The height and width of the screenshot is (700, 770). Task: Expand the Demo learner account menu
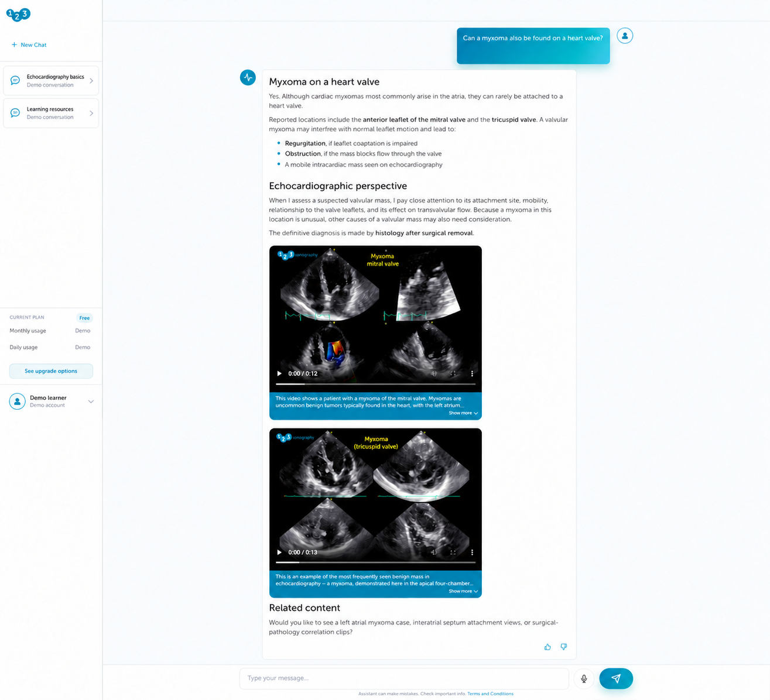[91, 402]
